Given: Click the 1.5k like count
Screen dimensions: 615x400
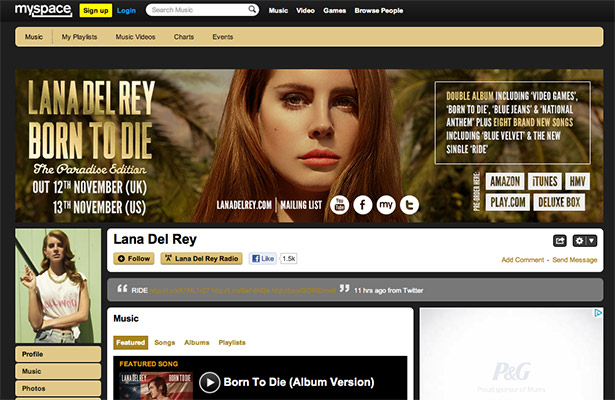Looking at the screenshot, I should tap(289, 258).
